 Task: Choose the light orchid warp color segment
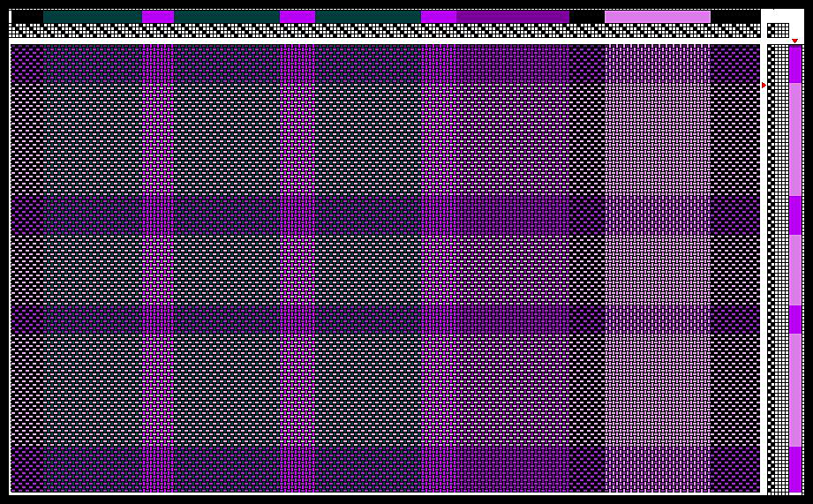tap(658, 17)
